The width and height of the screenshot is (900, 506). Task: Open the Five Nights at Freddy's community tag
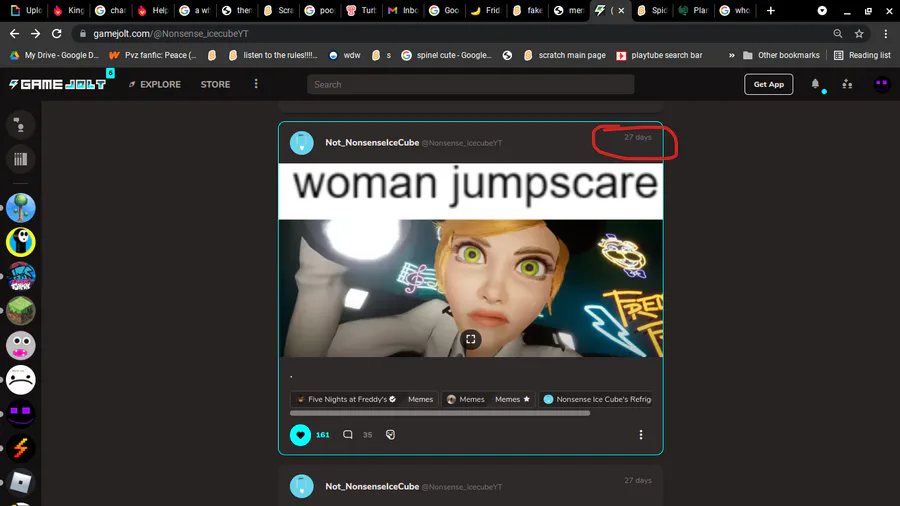tap(347, 399)
